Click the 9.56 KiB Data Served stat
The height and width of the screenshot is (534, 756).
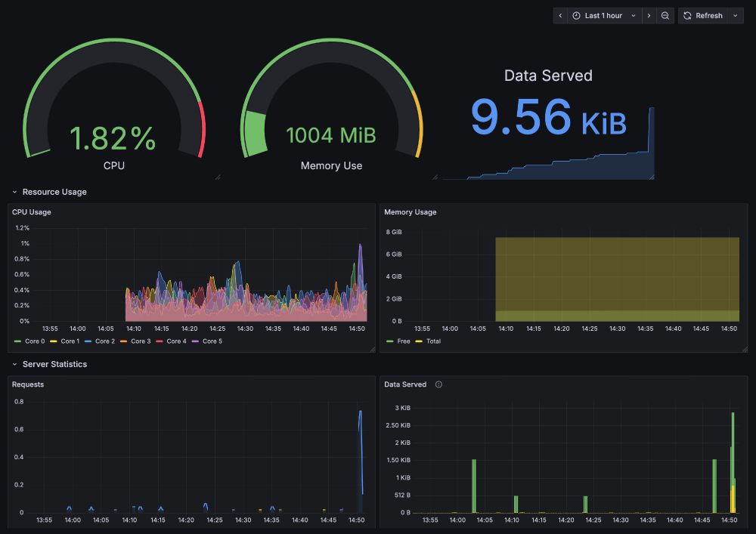[548, 117]
